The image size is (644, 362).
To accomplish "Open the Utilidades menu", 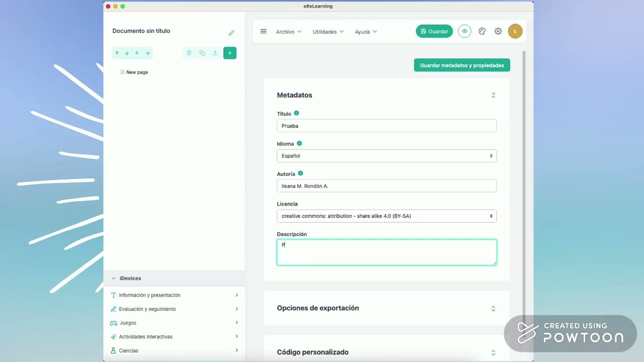I will 328,32.
